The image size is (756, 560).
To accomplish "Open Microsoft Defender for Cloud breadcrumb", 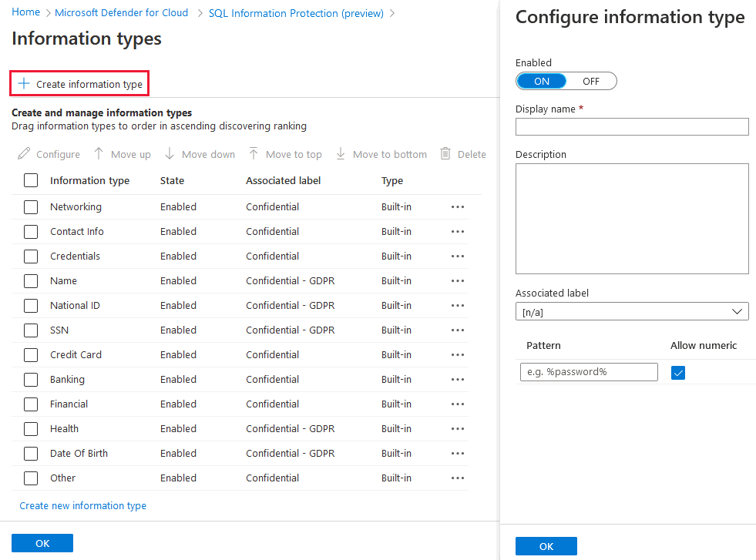I will pyautogui.click(x=122, y=13).
